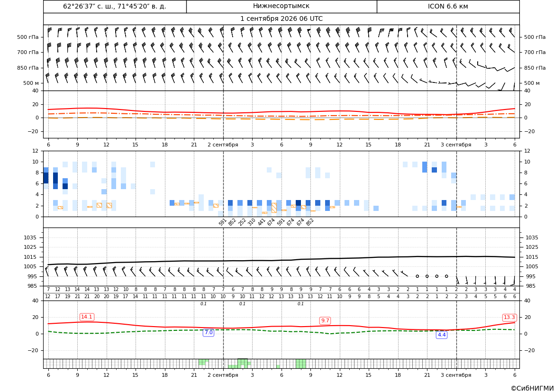Click the 500 гПа left axis label
This screenshot has height=392, width=554.
coord(28,37)
